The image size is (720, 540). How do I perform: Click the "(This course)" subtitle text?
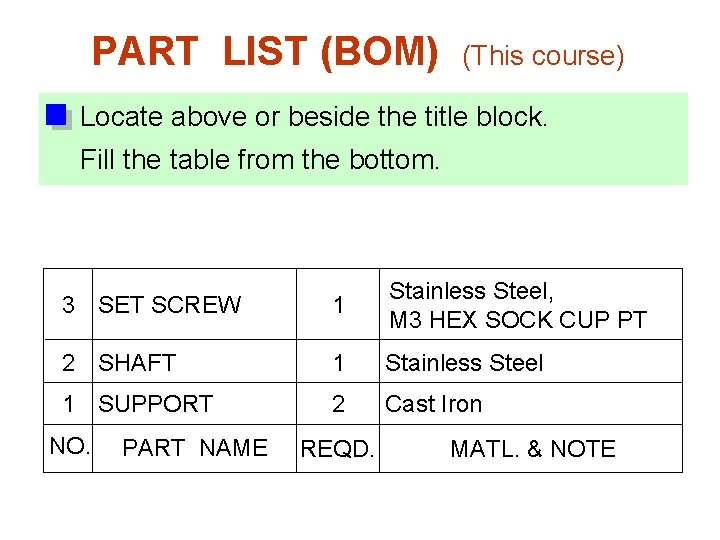[543, 56]
